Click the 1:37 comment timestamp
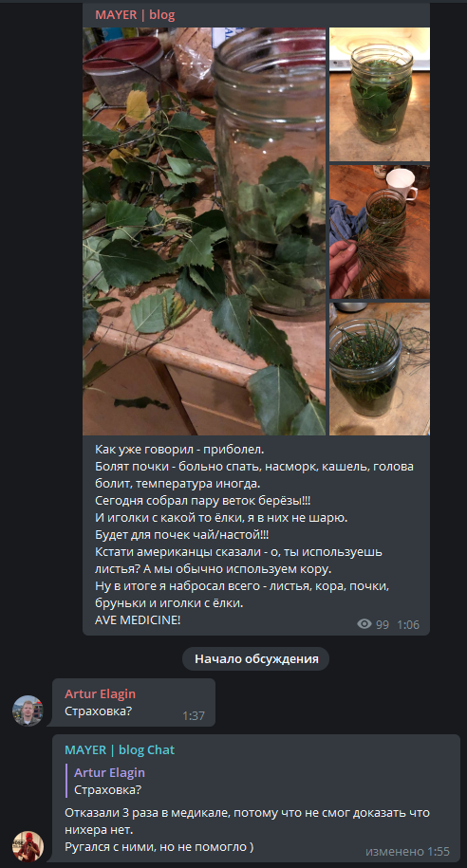Viewport: 467px width, 868px height. click(x=194, y=716)
